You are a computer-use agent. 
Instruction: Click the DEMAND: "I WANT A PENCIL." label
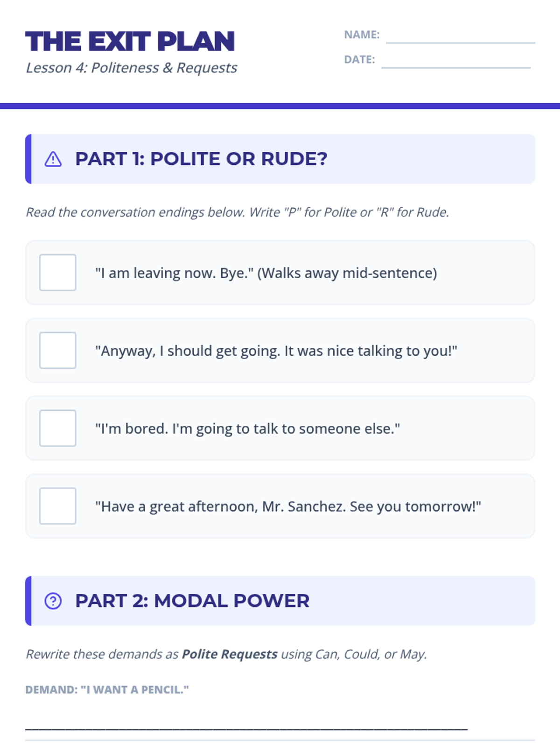(x=107, y=690)
